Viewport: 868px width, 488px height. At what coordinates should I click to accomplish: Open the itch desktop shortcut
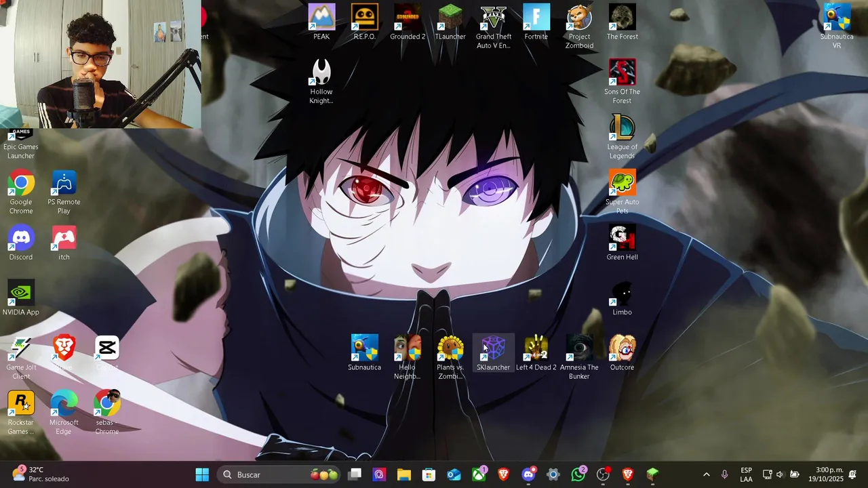(64, 243)
